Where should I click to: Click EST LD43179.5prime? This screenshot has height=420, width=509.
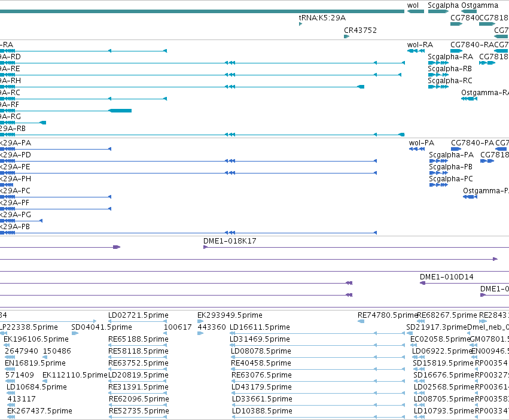coord(261,387)
